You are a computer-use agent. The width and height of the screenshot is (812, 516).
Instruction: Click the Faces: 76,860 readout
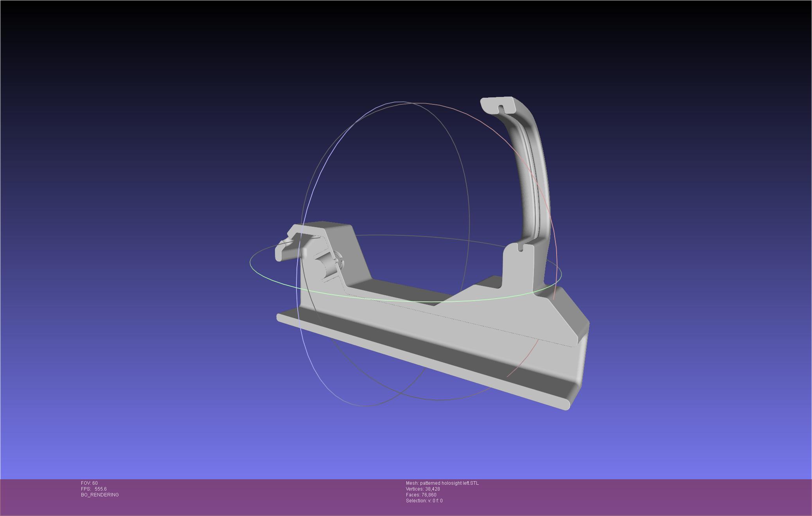(421, 495)
